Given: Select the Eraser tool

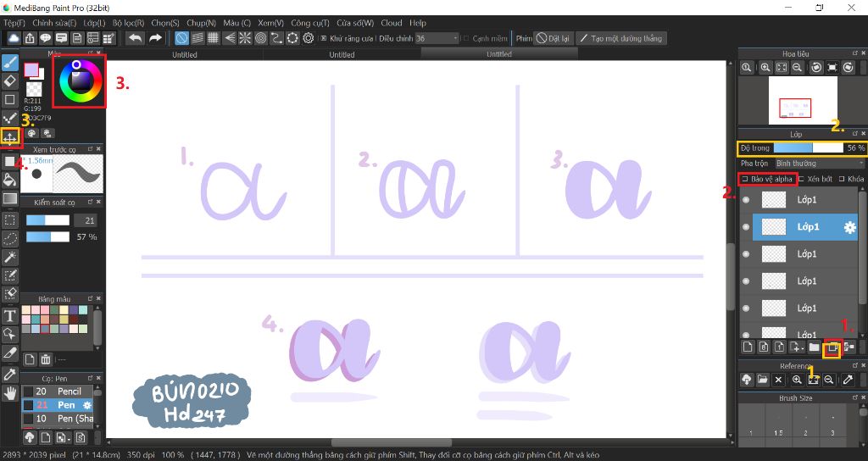Looking at the screenshot, I should (x=10, y=81).
